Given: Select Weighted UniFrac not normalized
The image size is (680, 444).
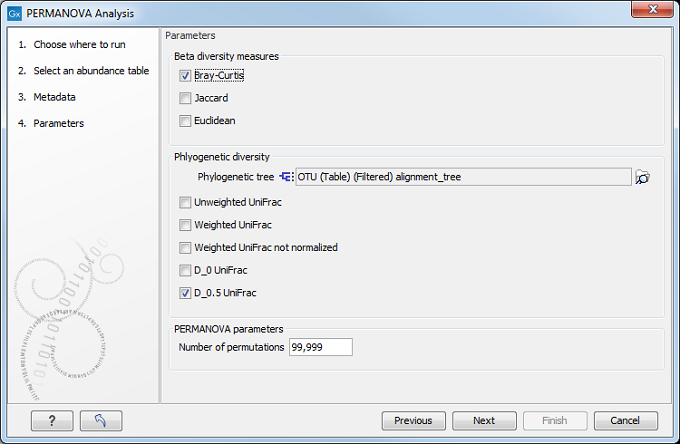Looking at the screenshot, I should click(x=185, y=248).
